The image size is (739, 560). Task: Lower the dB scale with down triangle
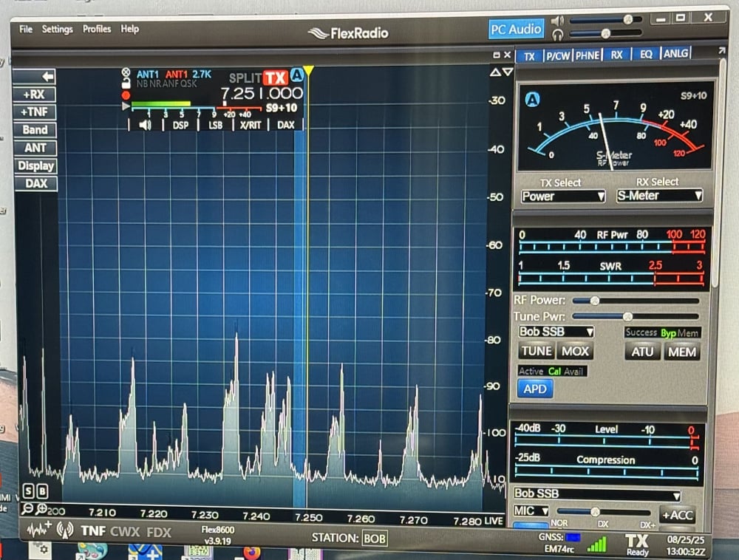[507, 72]
